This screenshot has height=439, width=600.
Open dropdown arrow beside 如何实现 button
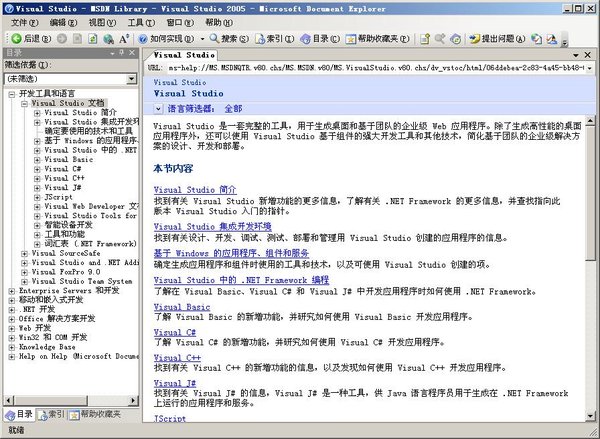click(202, 38)
